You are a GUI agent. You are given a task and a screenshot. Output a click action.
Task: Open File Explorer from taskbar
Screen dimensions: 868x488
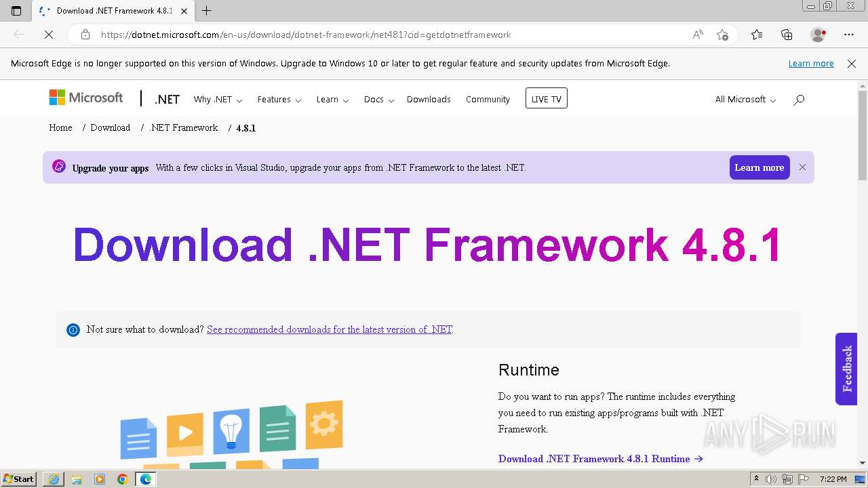[x=77, y=479]
